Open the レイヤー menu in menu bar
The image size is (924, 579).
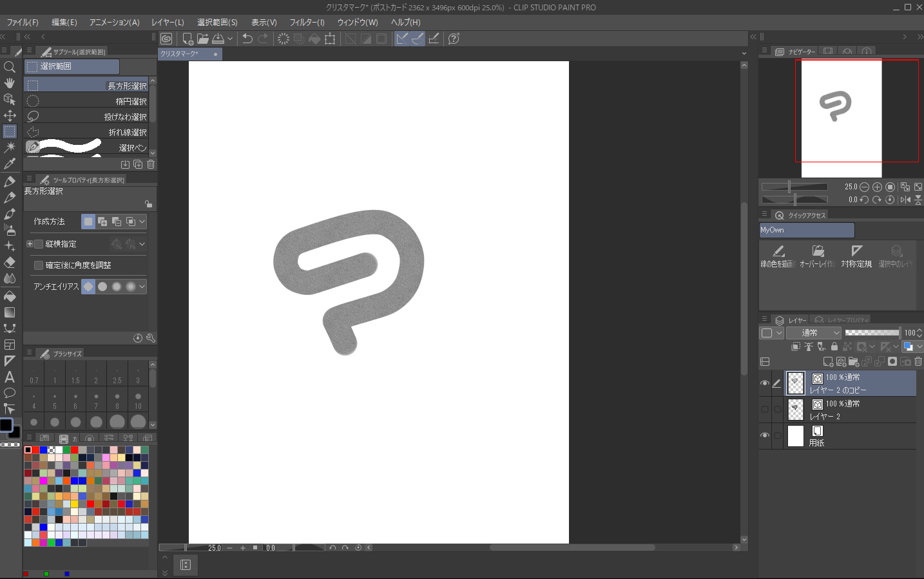[x=168, y=23]
